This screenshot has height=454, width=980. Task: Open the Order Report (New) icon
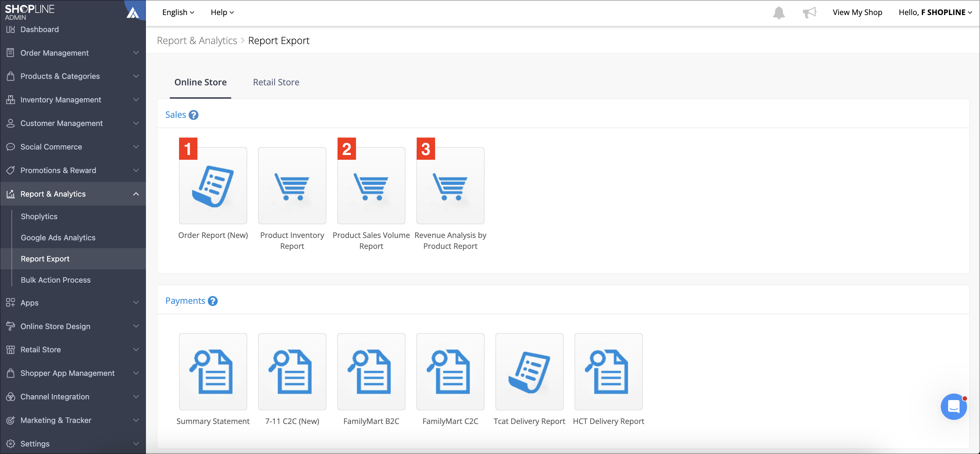pyautogui.click(x=213, y=185)
